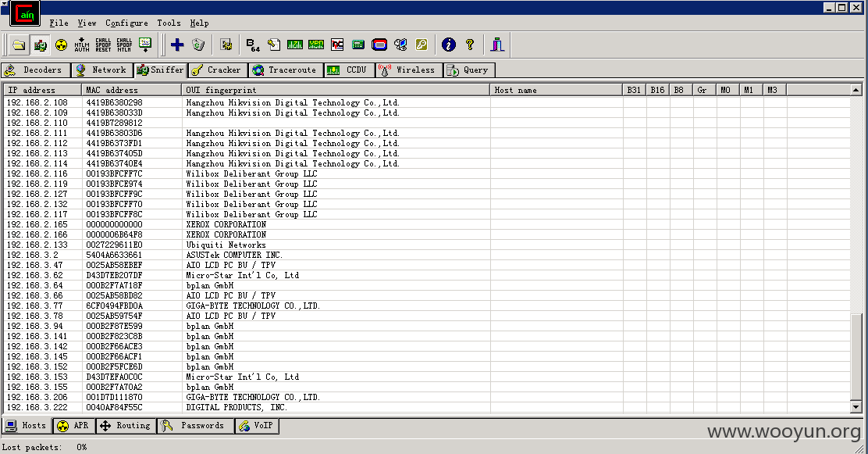Click the Open folder toolbar icon
Image resolution: width=868 pixels, height=454 pixels.
tap(19, 45)
